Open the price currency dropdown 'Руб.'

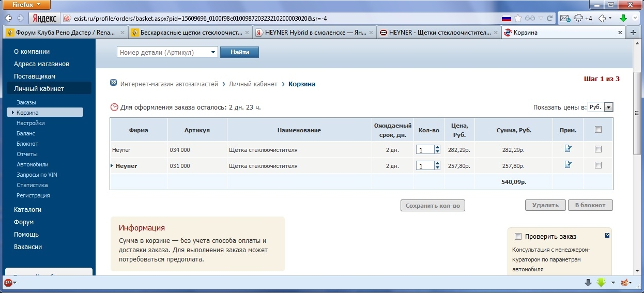coord(608,107)
